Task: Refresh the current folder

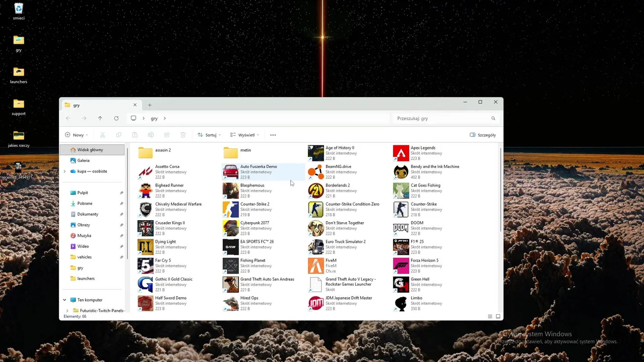Action: 116,119
